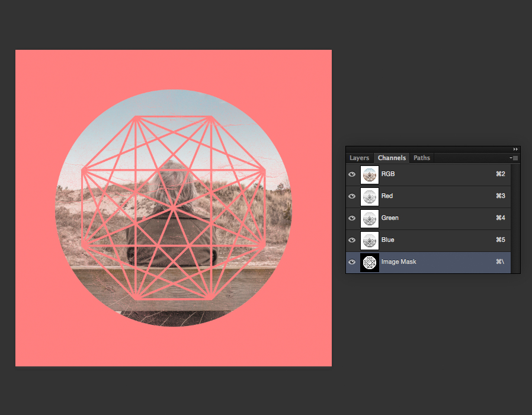Click the circular photo on the canvas
The image size is (532, 415).
(x=174, y=208)
